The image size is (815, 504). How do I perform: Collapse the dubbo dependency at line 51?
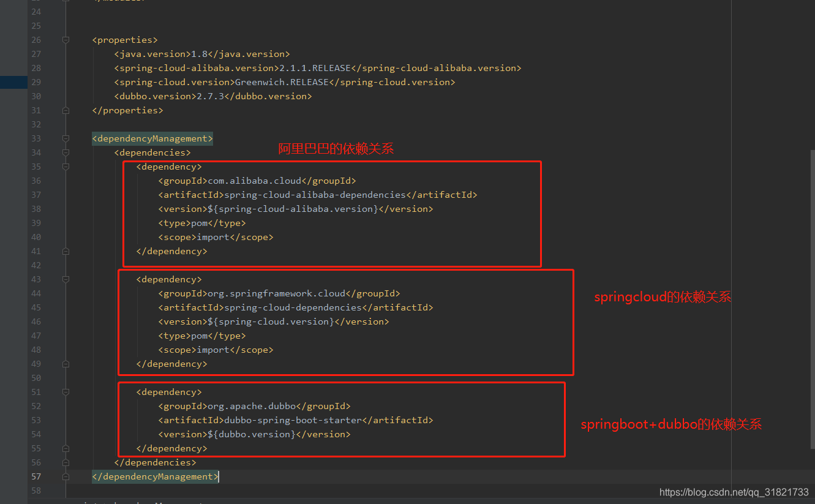tap(66, 392)
